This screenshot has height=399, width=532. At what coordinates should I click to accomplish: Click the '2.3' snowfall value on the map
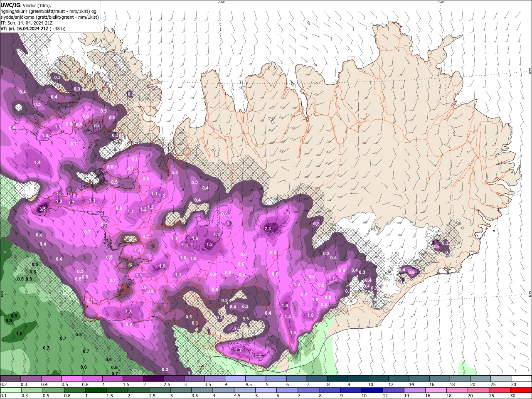(x=268, y=229)
